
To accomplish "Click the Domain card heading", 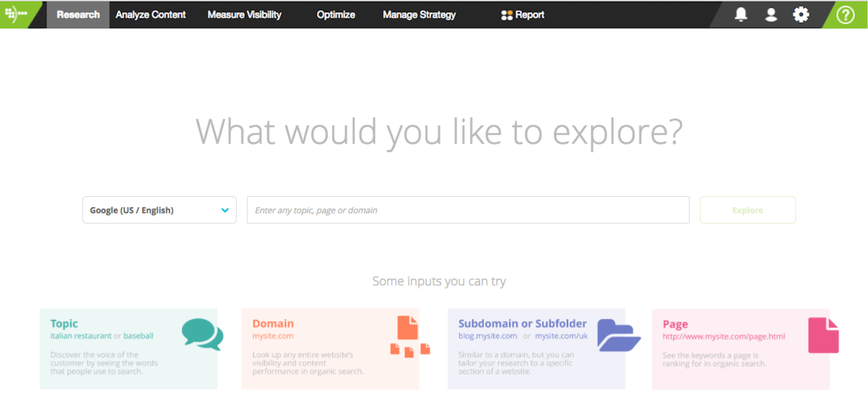I will point(273,323).
